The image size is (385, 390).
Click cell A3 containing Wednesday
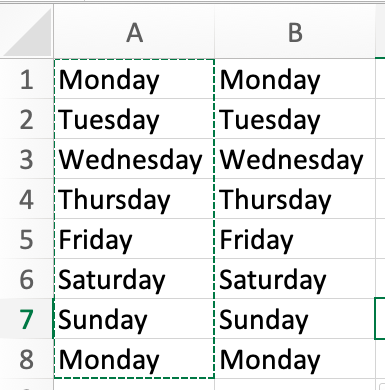click(x=134, y=159)
